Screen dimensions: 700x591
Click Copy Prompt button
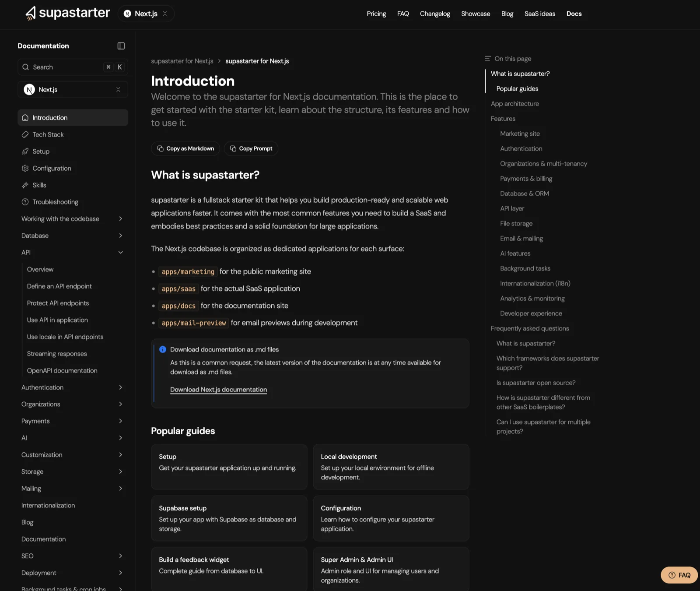(x=251, y=148)
